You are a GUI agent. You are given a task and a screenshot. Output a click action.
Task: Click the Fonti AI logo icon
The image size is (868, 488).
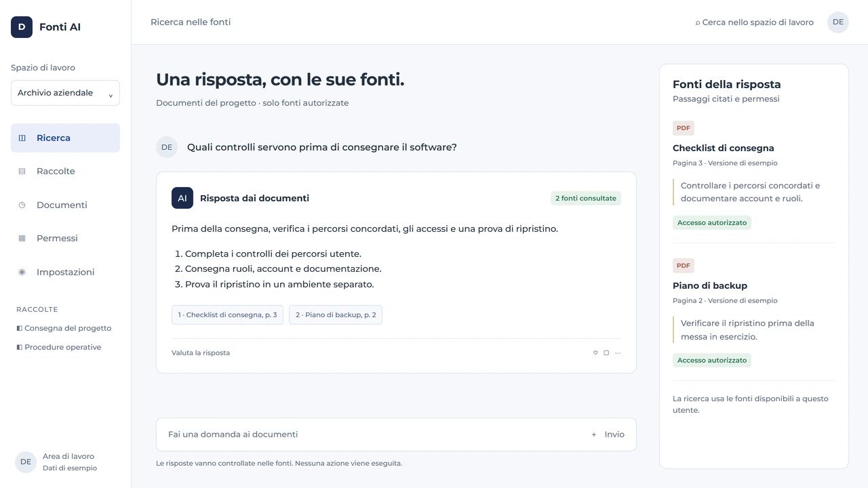[x=22, y=27]
